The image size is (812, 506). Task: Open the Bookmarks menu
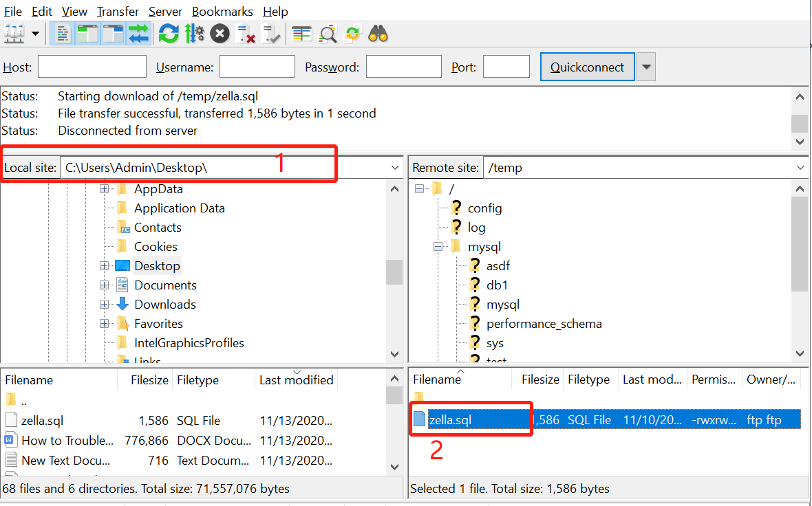pyautogui.click(x=222, y=12)
